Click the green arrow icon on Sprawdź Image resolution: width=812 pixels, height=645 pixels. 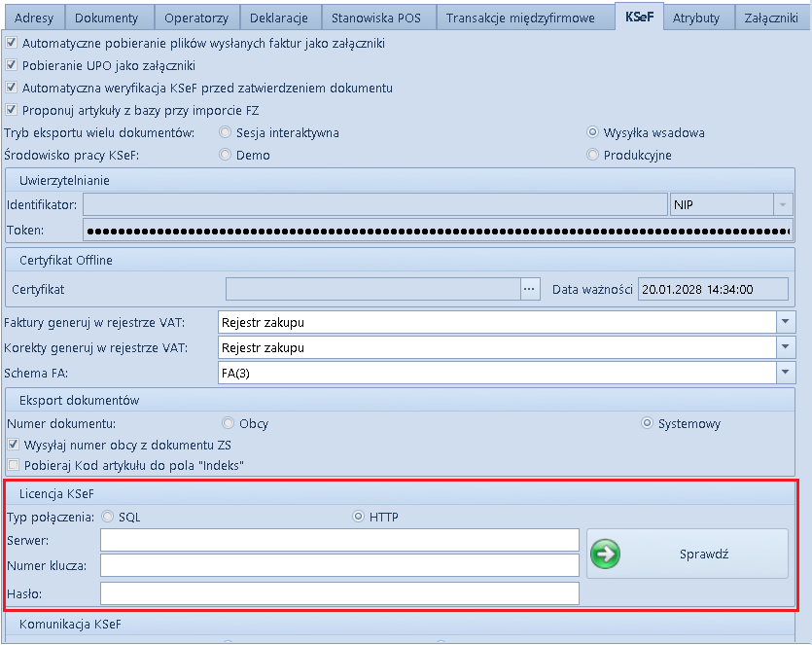click(x=605, y=554)
